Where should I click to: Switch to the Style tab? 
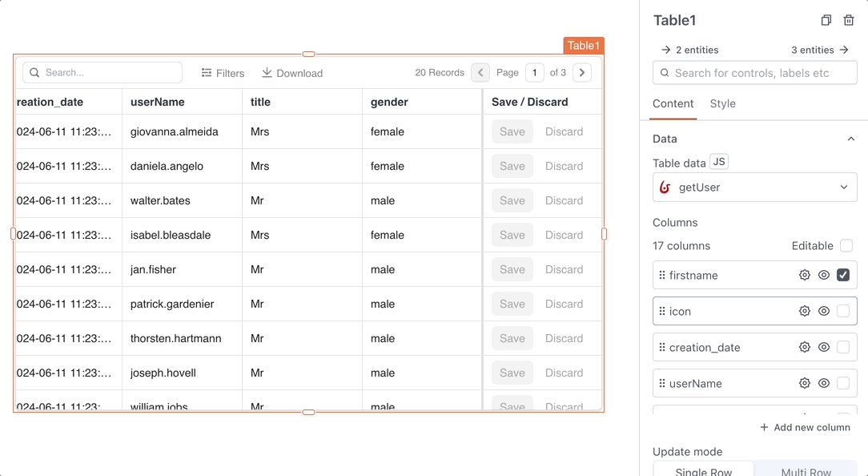tap(722, 103)
